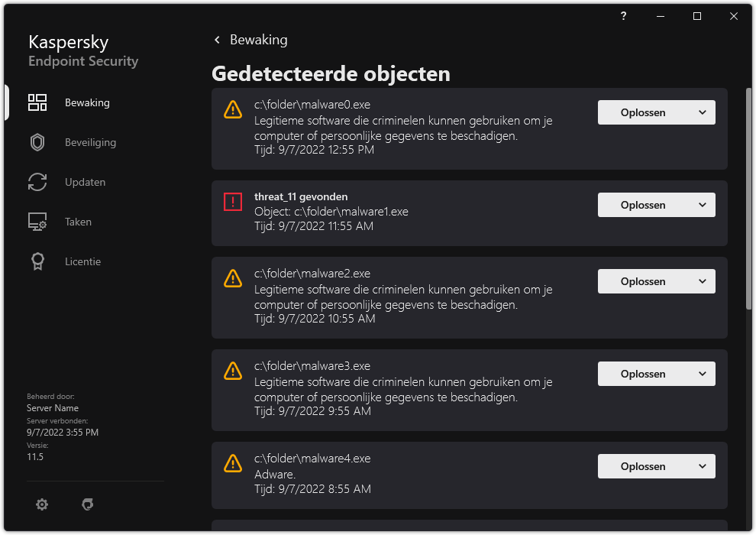Screen dimensions: 756x535
Task: Open the Bewaking dashboard icon in sidebar
Action: click(x=37, y=102)
